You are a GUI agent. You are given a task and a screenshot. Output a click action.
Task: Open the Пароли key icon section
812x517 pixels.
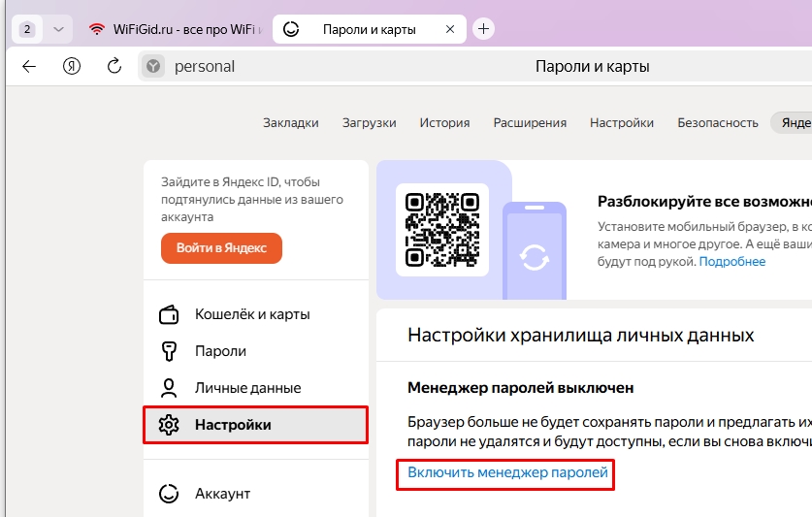pyautogui.click(x=221, y=351)
